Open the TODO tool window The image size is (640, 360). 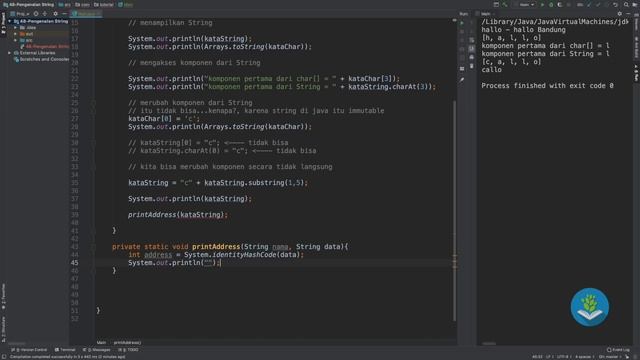pyautogui.click(x=128, y=350)
